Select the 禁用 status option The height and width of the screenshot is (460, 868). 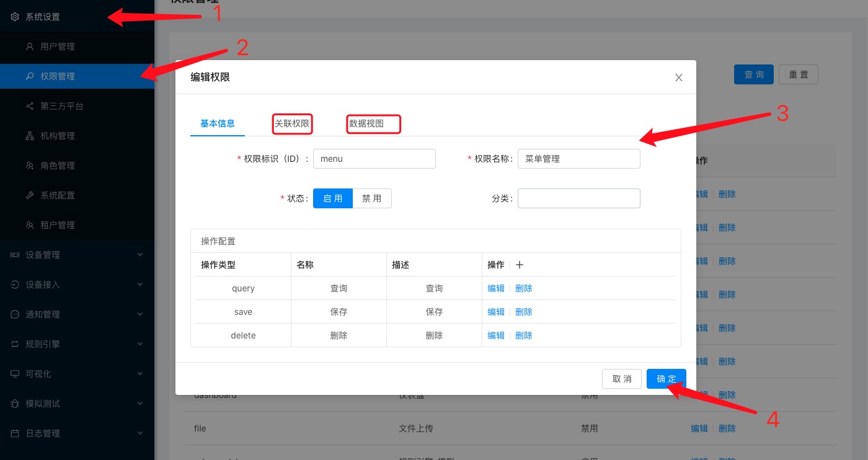372,198
